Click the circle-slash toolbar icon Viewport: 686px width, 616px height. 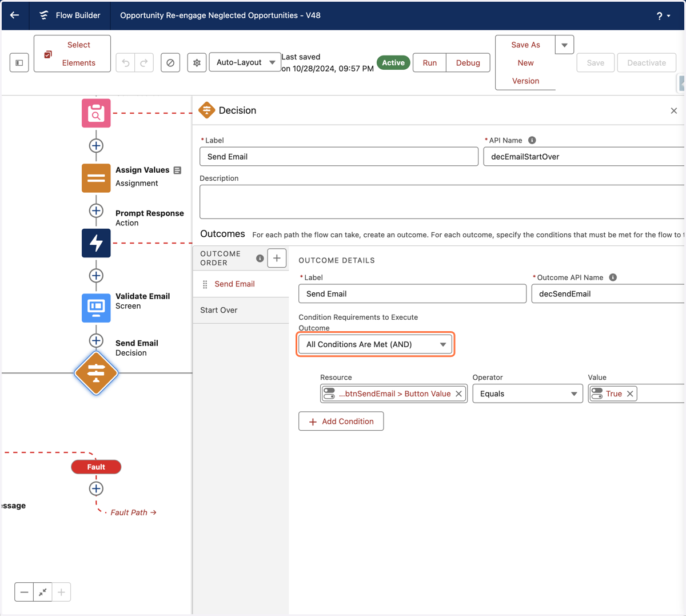pos(170,63)
